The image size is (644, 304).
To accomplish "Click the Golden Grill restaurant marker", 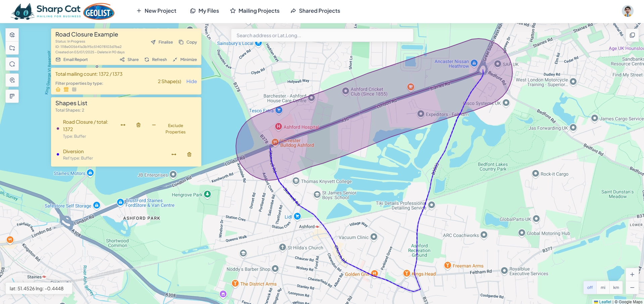I will pyautogui.click(x=375, y=273).
